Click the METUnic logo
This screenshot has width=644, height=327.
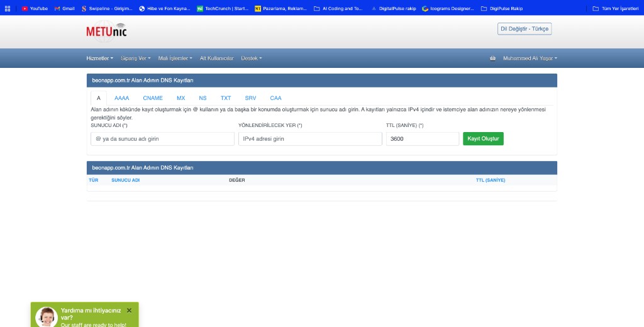pos(106,31)
